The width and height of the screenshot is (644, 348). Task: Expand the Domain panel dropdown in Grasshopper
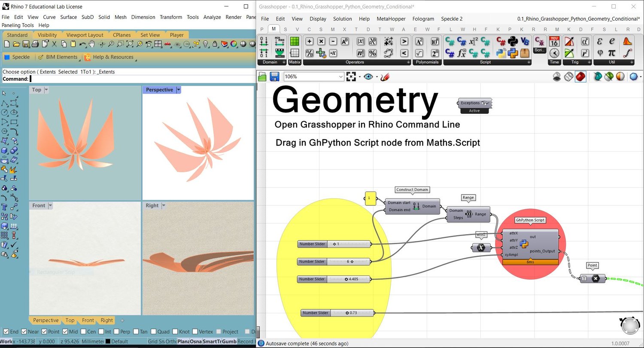[x=284, y=62]
